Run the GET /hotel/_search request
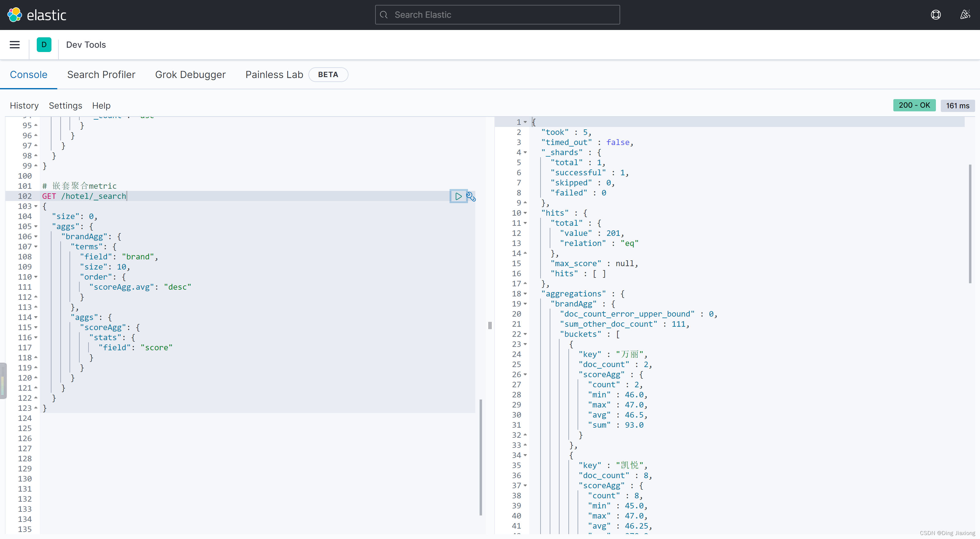Screen dimensions: 980x539 coord(458,196)
